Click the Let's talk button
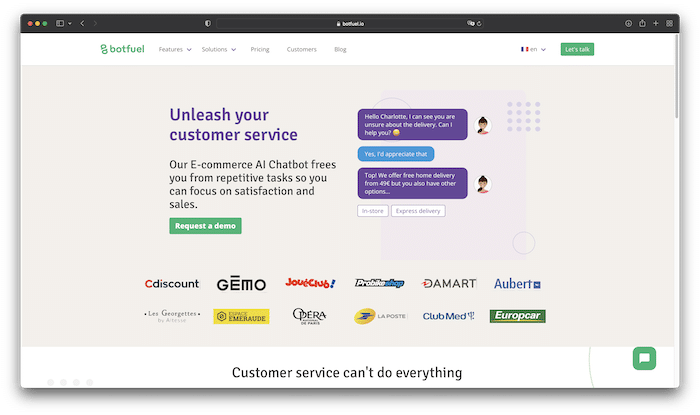The image size is (700, 415). pyautogui.click(x=577, y=49)
